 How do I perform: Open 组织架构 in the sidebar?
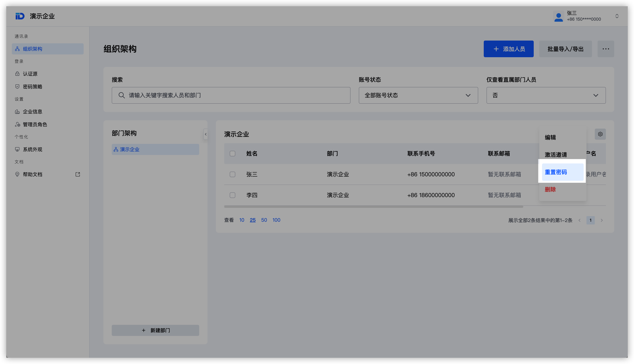[x=48, y=49]
